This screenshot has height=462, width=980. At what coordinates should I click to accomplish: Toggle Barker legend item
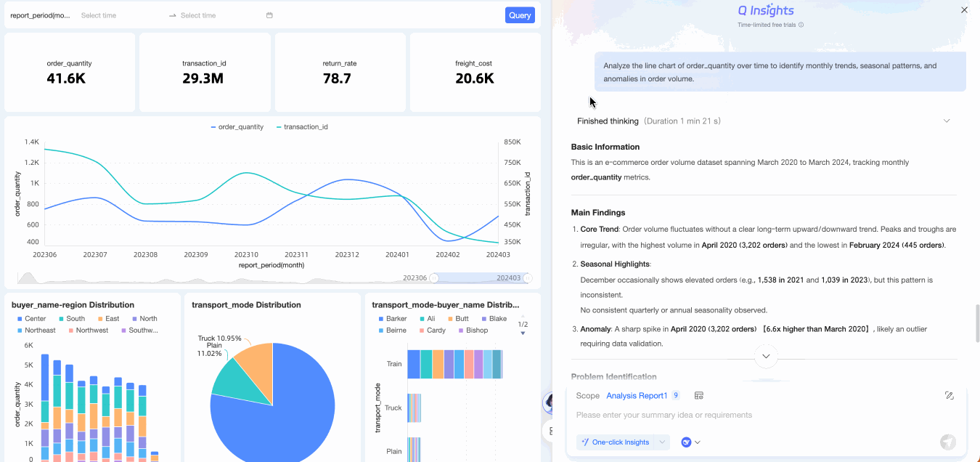[x=391, y=319]
